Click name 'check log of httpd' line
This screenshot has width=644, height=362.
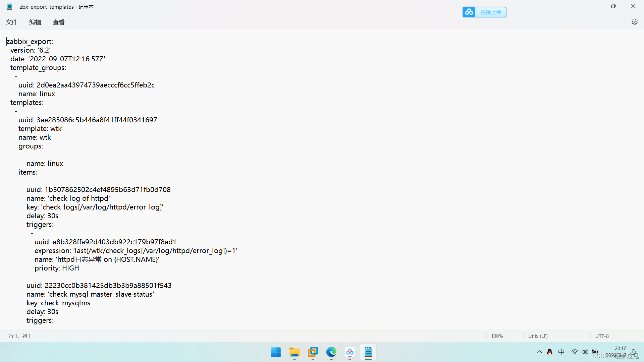tap(68, 198)
